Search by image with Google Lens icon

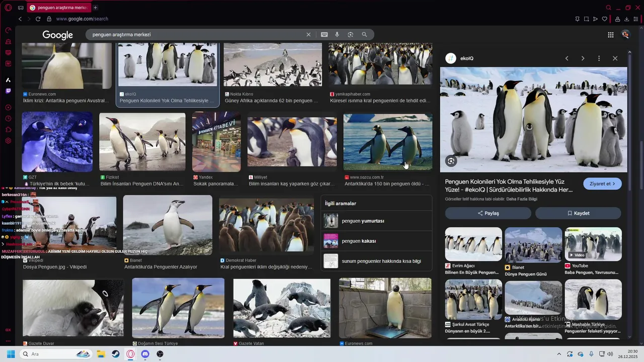click(350, 35)
